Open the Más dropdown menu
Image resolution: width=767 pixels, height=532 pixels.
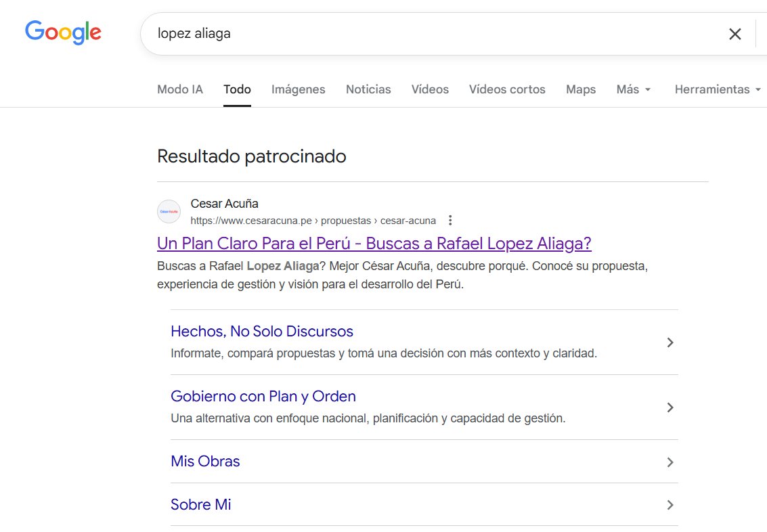click(634, 89)
